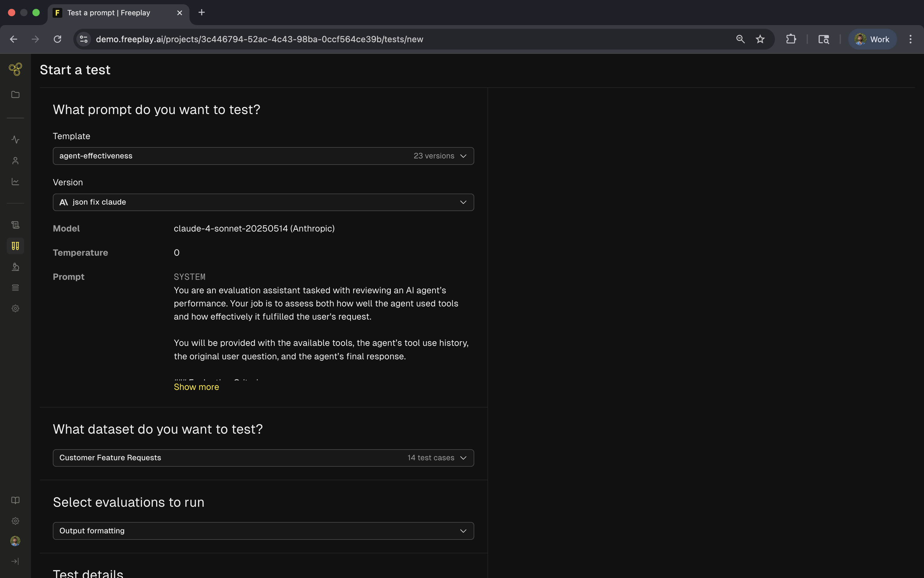
Task: Reload the page
Action: tap(57, 39)
